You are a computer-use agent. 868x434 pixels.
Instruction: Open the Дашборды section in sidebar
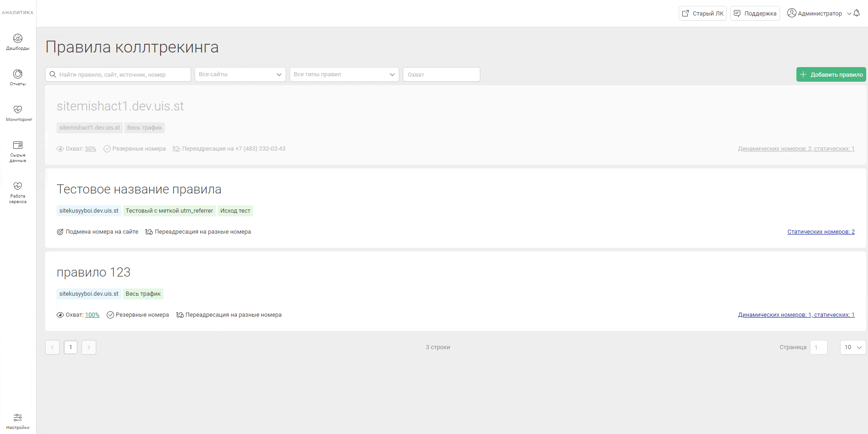[18, 42]
